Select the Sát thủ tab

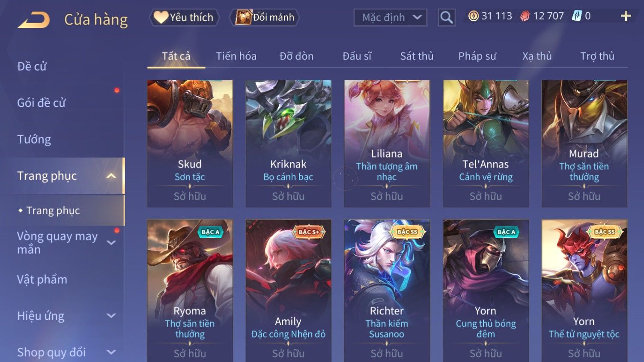(x=417, y=56)
